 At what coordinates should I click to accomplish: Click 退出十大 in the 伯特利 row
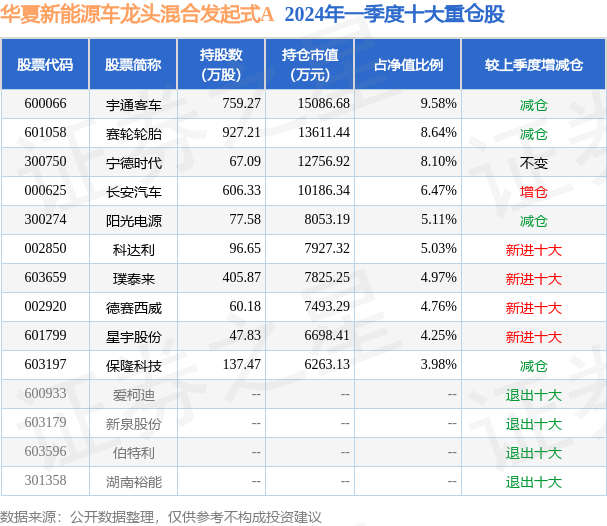[x=533, y=453]
